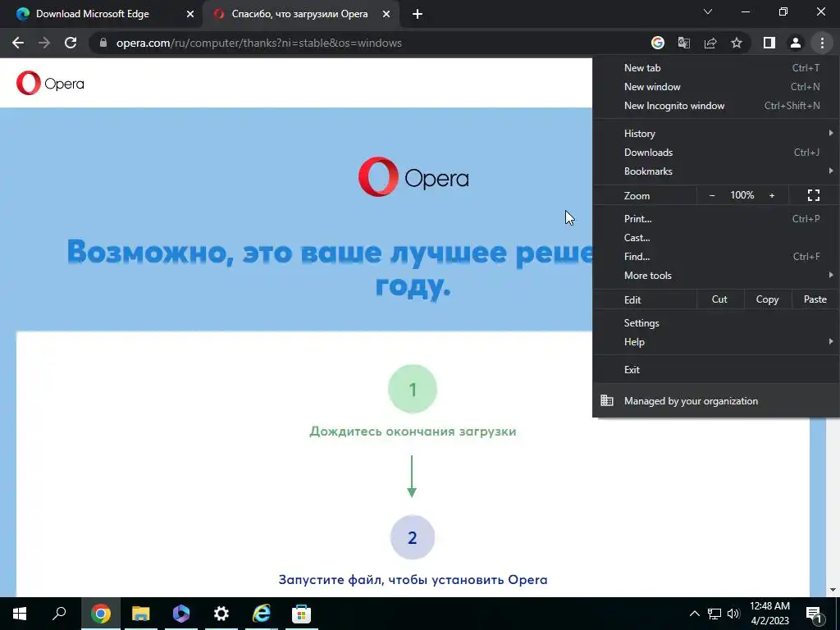840x630 pixels.
Task: Open the volume control in tray
Action: (733, 614)
